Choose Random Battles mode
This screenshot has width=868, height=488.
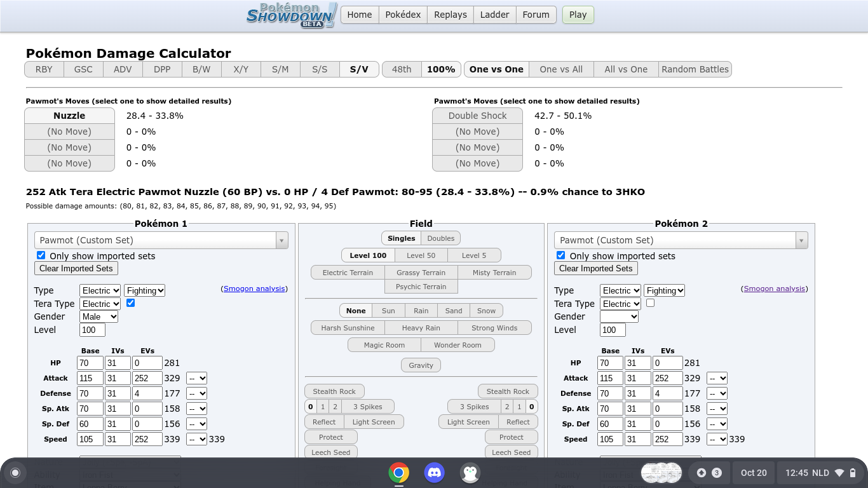(695, 69)
